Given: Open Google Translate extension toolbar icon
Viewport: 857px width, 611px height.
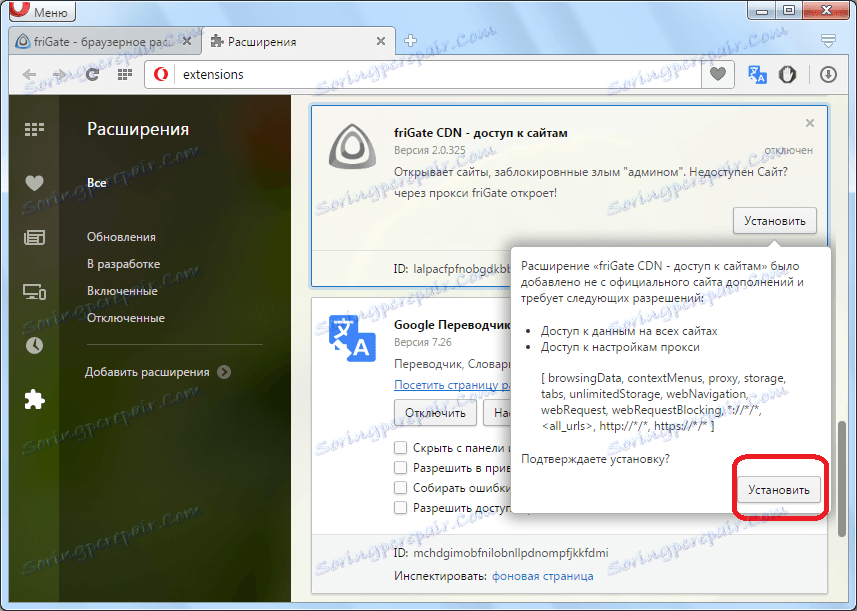Looking at the screenshot, I should click(757, 74).
